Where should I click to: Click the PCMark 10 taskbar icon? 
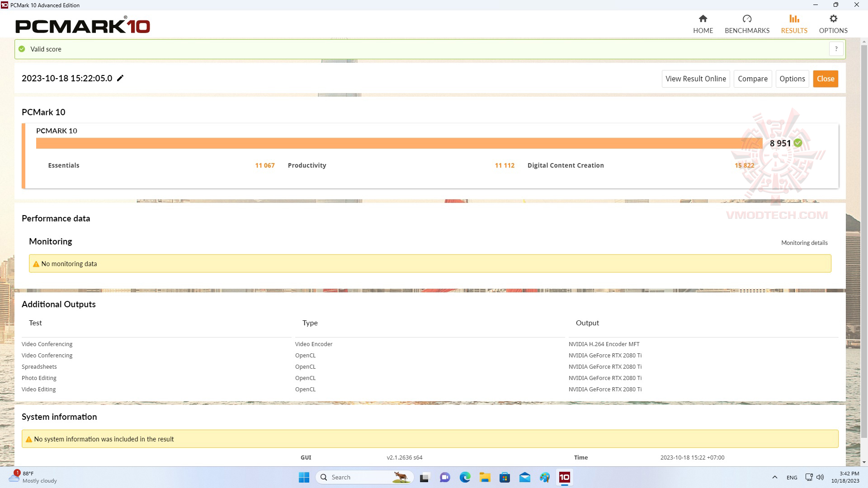[x=564, y=477]
